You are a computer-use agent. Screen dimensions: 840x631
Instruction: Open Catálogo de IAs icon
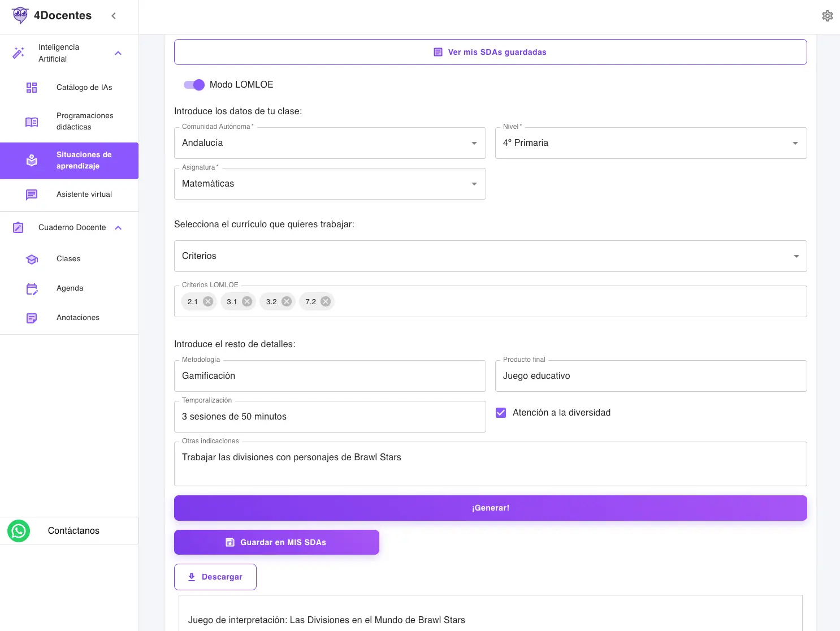[32, 88]
